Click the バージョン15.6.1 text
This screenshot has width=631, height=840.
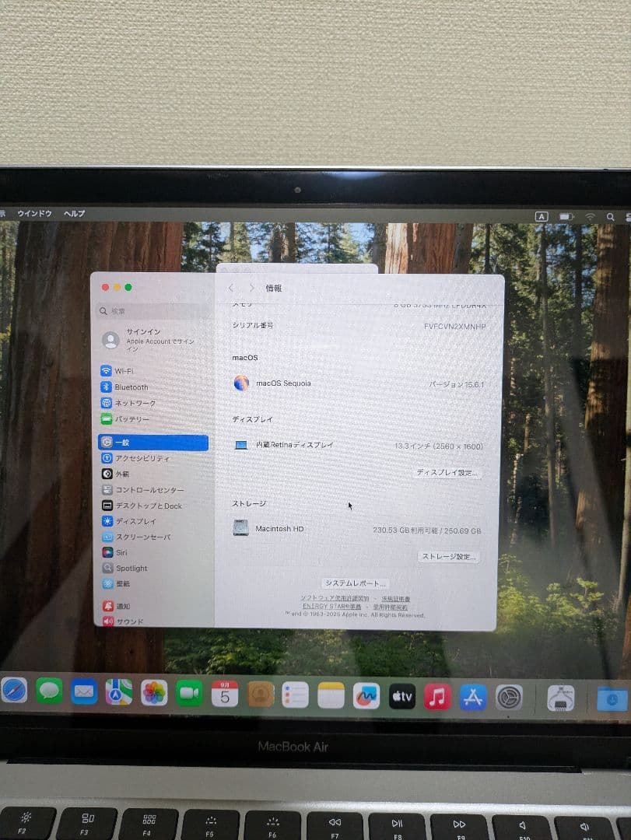pos(456,385)
